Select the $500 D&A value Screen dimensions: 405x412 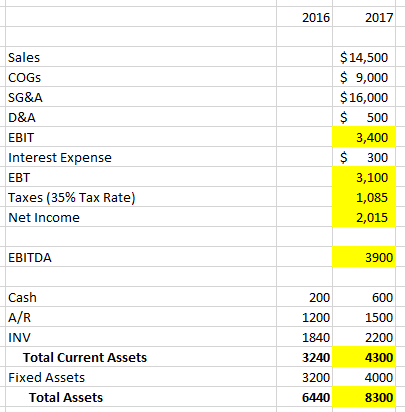[364, 117]
